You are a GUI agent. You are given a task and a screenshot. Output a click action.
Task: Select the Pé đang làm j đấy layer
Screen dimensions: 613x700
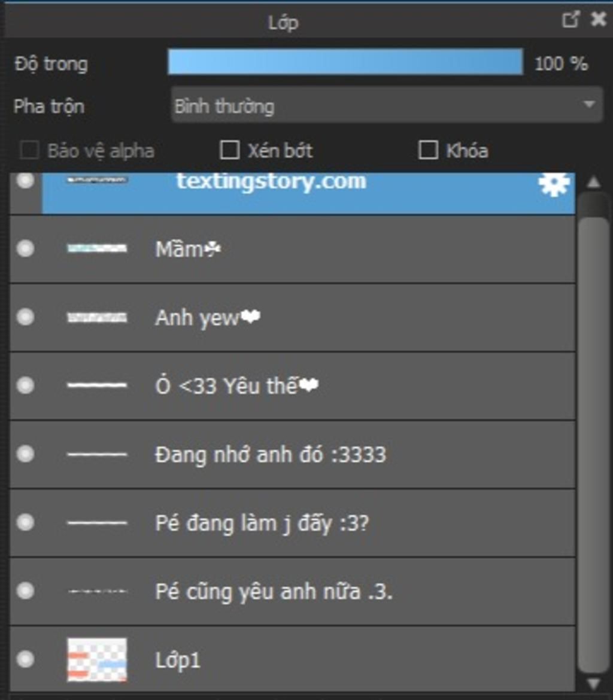click(x=262, y=524)
